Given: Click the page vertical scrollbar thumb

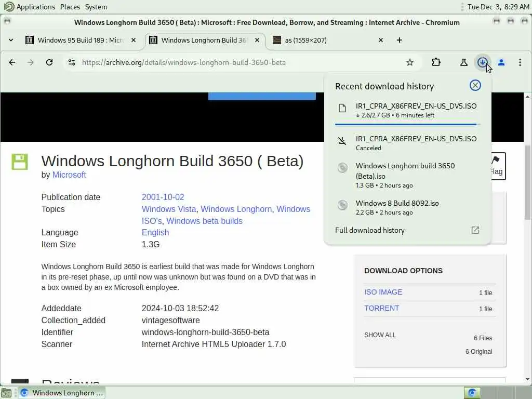Looking at the screenshot, I should (x=527, y=182).
